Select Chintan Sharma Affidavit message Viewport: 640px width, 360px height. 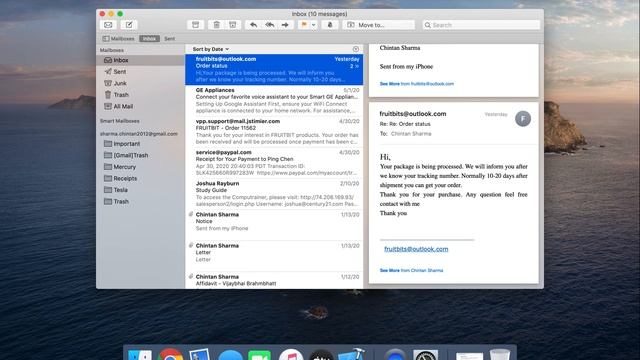(274, 280)
